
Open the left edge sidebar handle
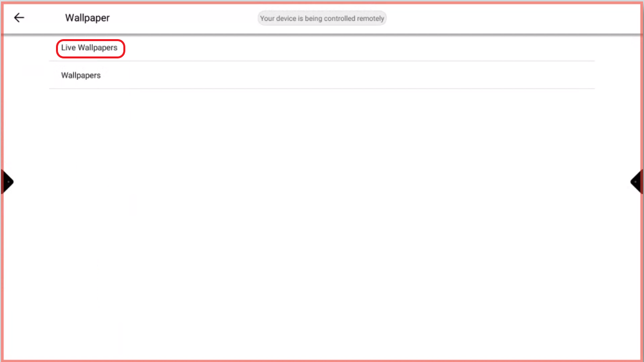[x=7, y=182]
